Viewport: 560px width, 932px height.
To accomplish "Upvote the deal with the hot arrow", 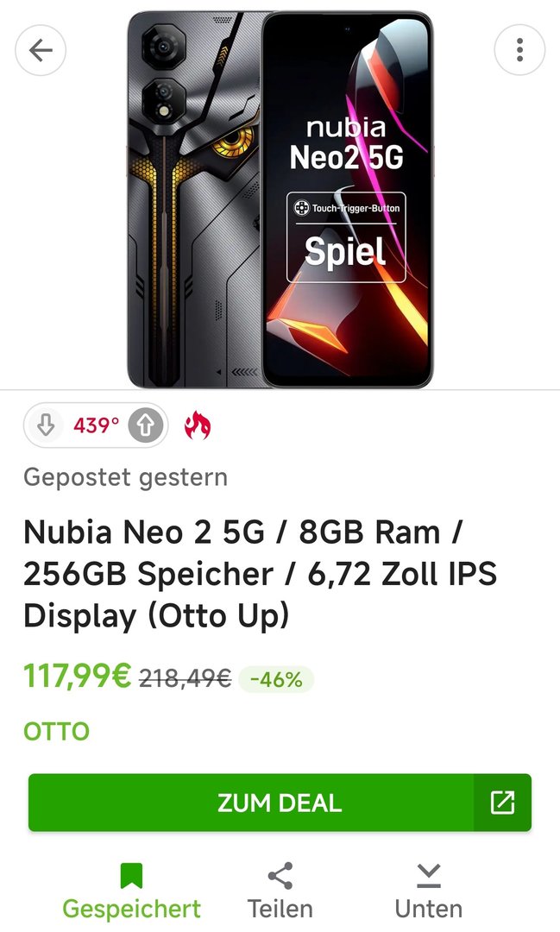I will tap(146, 425).
